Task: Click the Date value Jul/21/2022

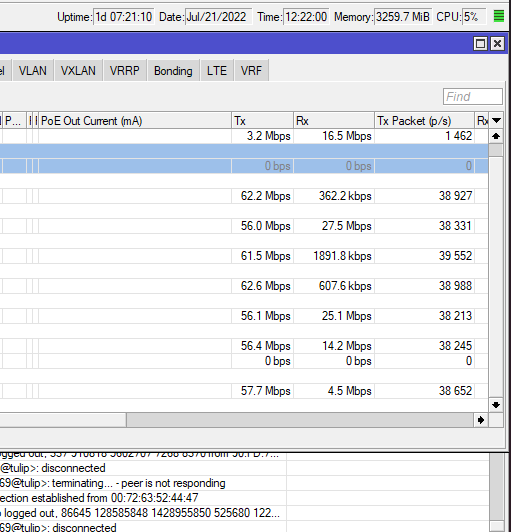Action: [x=219, y=17]
